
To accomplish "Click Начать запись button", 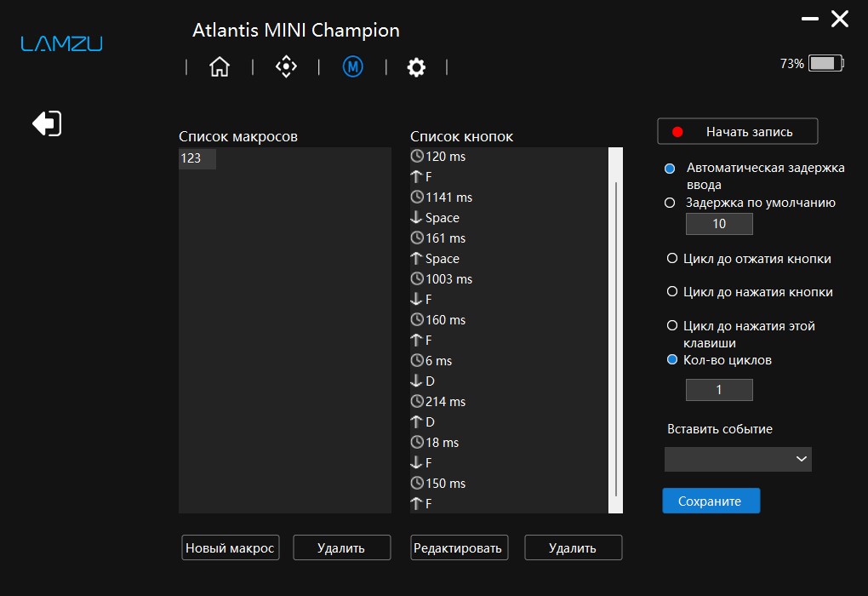I will 737,132.
